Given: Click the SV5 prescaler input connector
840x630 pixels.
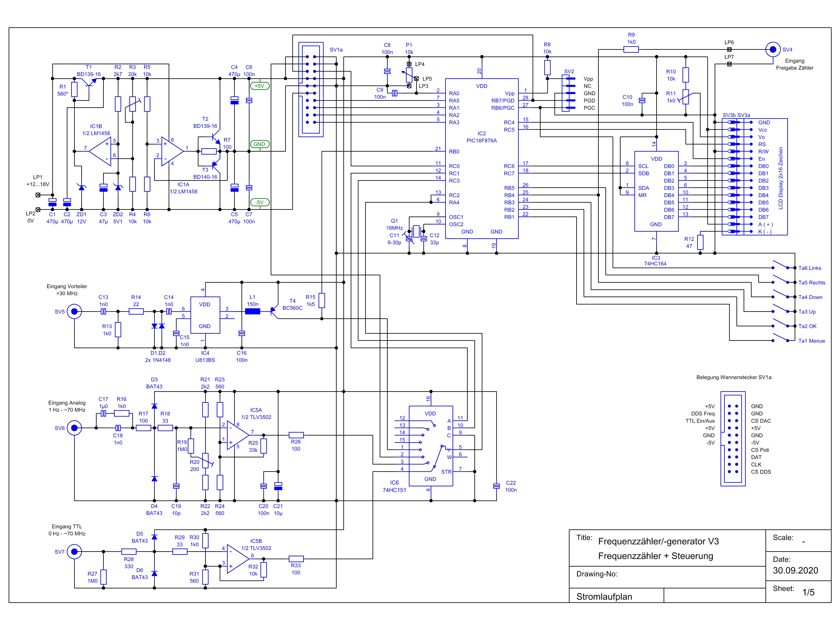Looking at the screenshot, I should point(74,312).
